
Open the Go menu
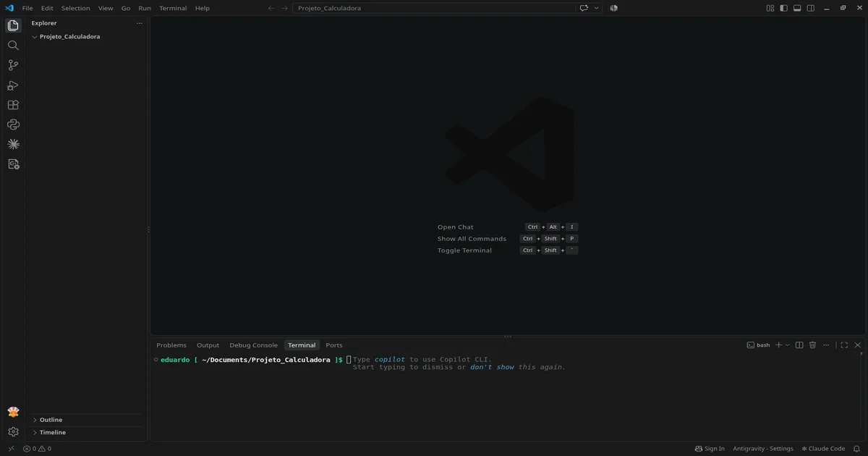tap(126, 8)
